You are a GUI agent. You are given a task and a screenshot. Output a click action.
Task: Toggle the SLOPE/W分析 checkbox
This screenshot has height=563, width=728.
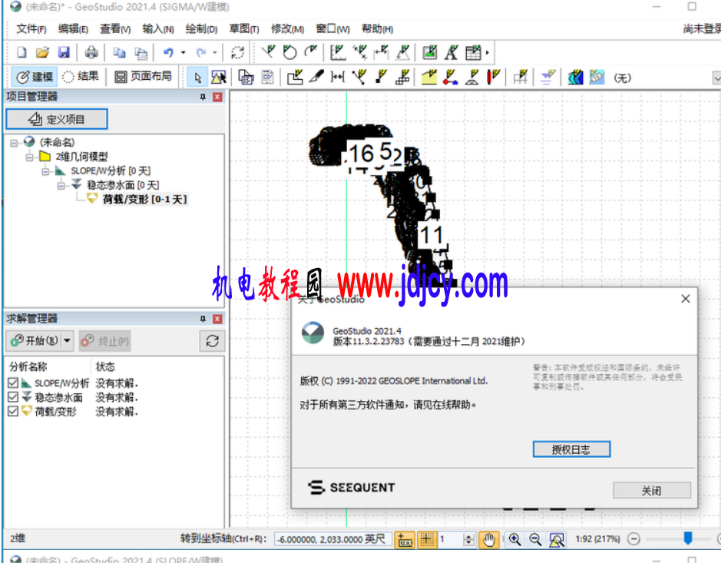pyautogui.click(x=13, y=383)
